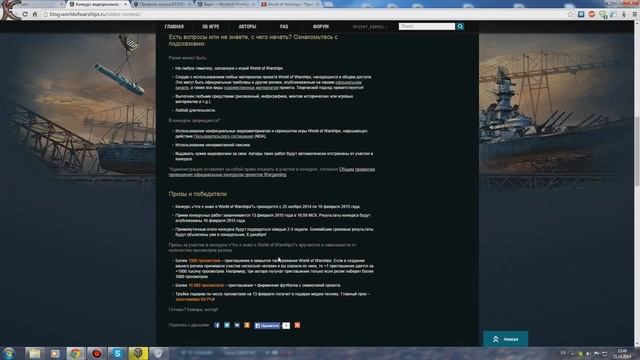Switch to the Профиль игрока tab

[162, 4]
